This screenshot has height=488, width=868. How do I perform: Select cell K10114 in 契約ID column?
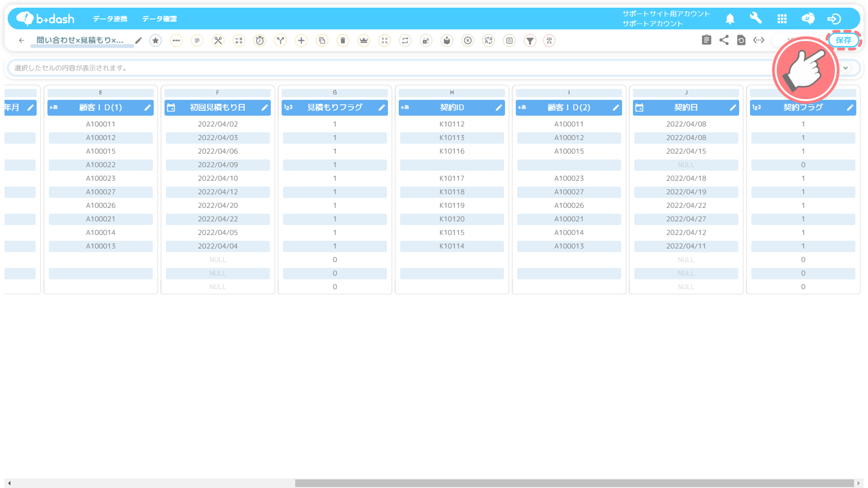pos(452,246)
